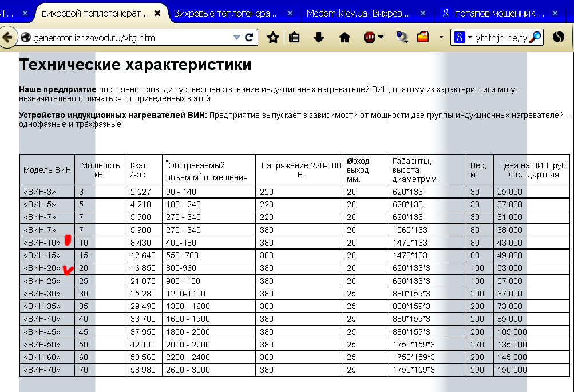Click the «ВИН-25» model cell
This screenshot has height=392, width=574.
(47, 281)
